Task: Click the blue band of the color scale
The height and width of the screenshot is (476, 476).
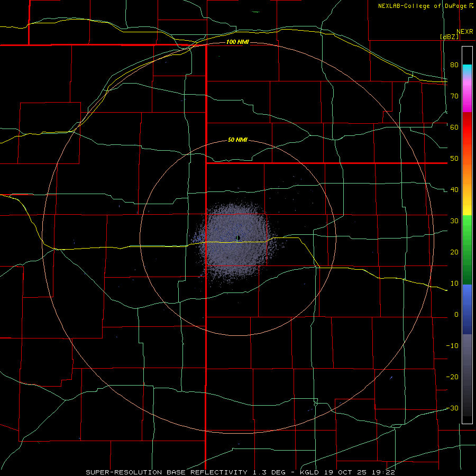Action: pos(467,309)
